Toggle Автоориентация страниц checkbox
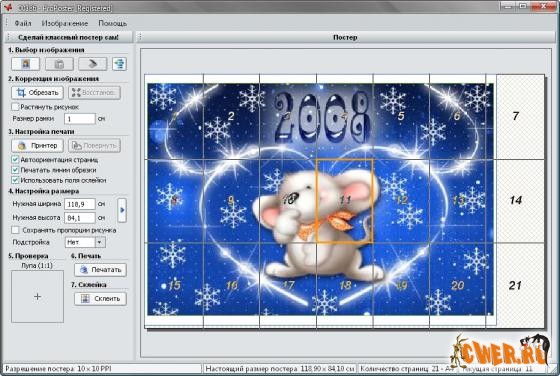The image size is (560, 376). [15, 160]
